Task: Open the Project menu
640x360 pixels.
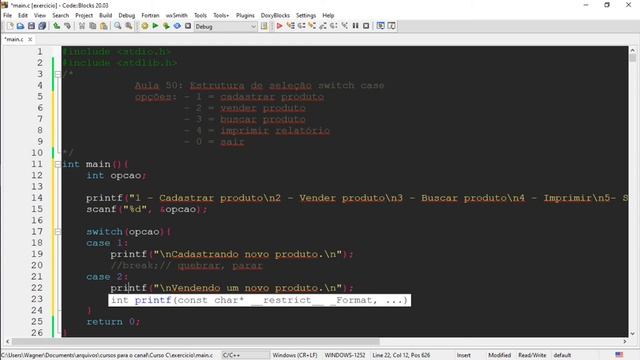Action: [84, 15]
